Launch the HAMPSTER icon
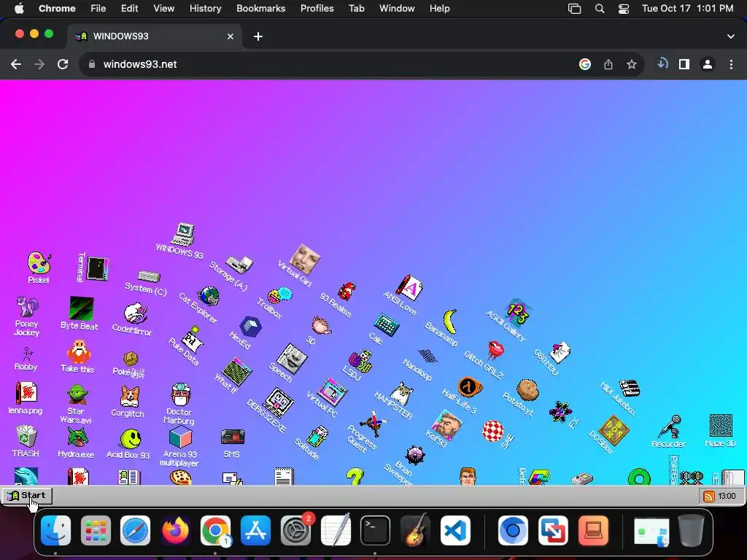The height and width of the screenshot is (560, 747). click(x=401, y=393)
